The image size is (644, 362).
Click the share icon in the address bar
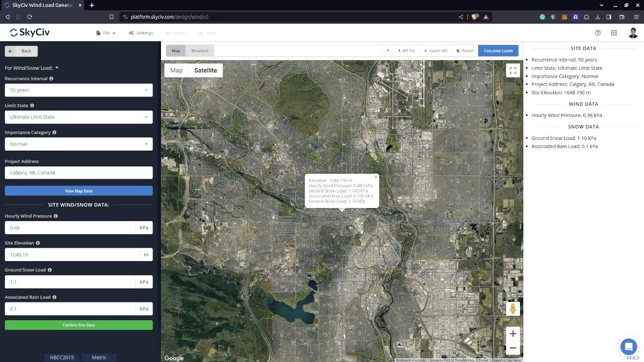coord(461,17)
